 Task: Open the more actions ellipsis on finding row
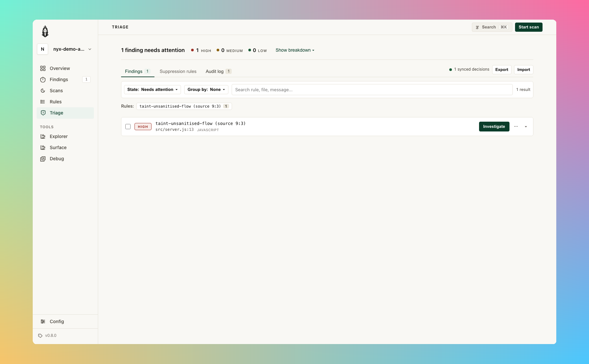[x=516, y=127]
